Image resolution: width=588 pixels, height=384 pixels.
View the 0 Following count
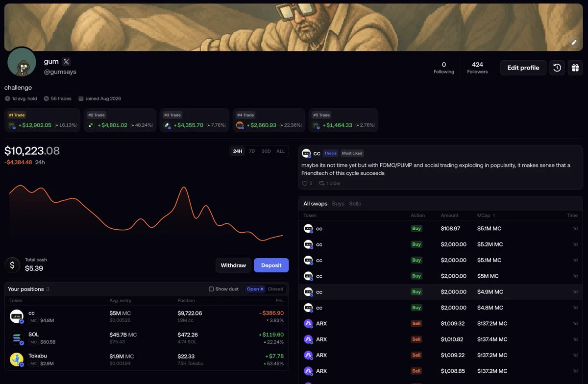coord(444,68)
